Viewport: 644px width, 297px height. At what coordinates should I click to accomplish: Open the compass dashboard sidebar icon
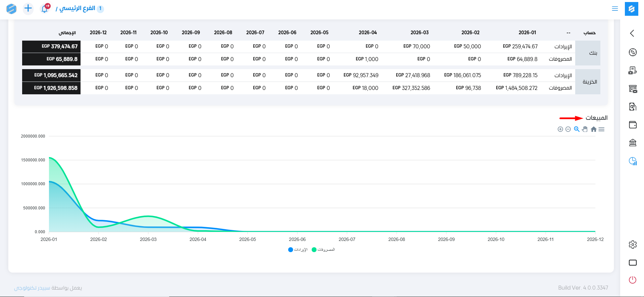pyautogui.click(x=633, y=52)
